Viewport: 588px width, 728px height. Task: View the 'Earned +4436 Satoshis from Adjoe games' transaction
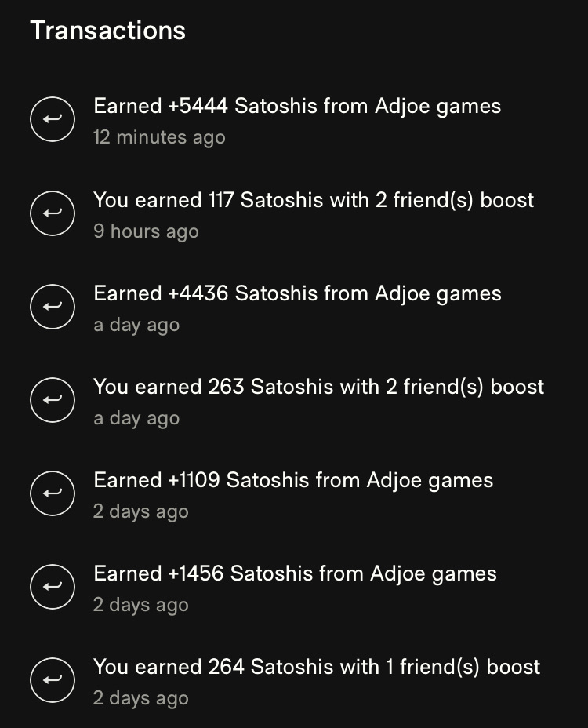point(297,293)
